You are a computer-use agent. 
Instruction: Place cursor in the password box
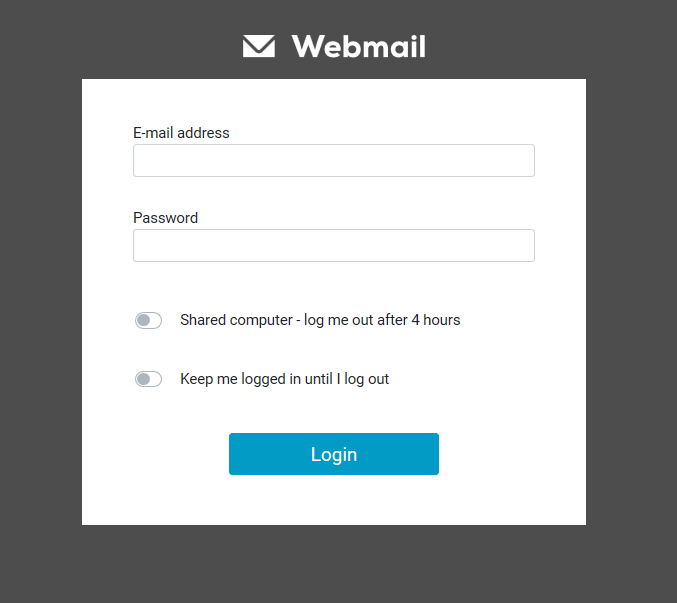click(x=334, y=246)
